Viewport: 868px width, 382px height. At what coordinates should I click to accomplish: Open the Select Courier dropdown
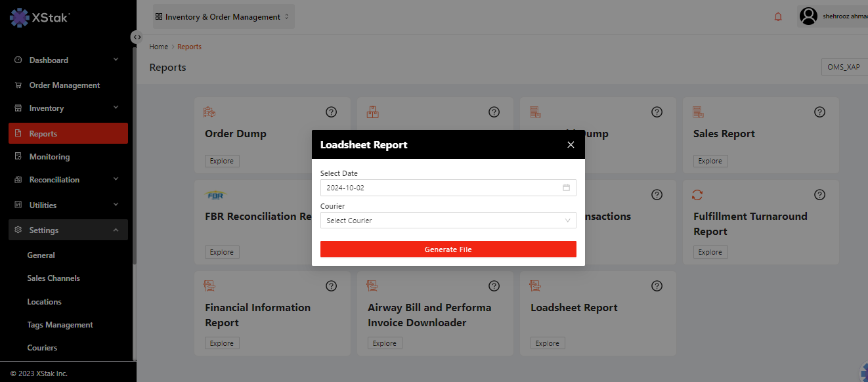448,221
